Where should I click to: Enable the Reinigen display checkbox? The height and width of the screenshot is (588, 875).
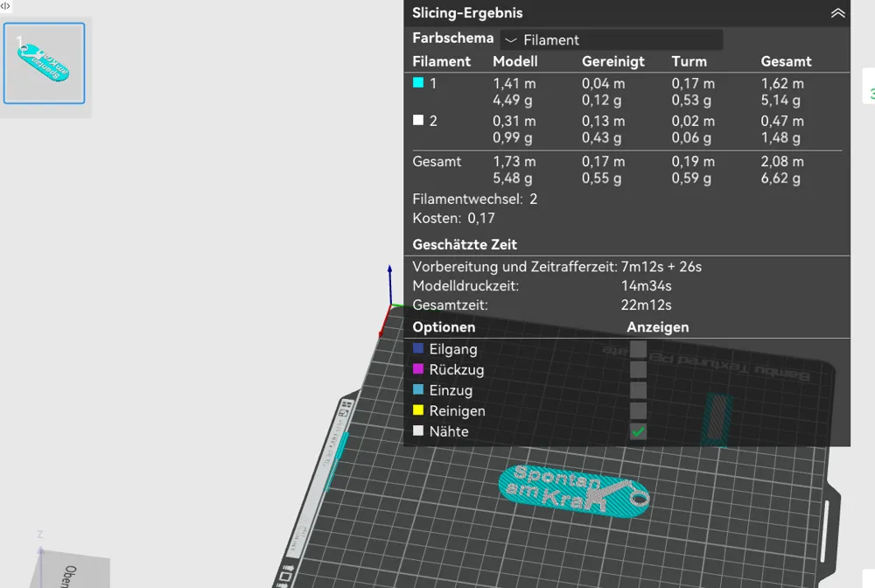(637, 410)
